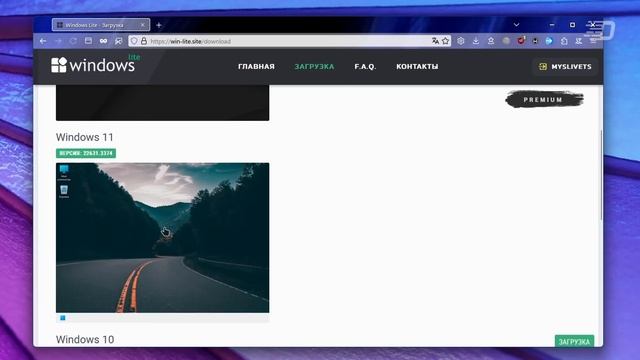Open the F.A.Q. menu item
The height and width of the screenshot is (360, 640).
coord(365,67)
